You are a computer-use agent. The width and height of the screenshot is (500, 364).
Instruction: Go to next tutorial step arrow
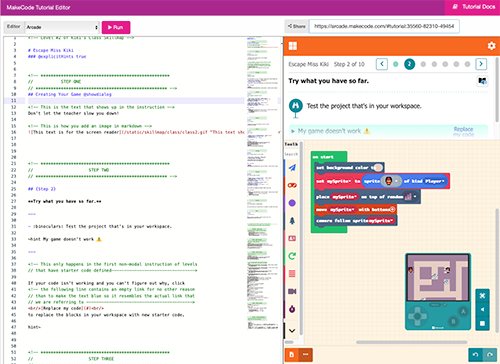coord(481,64)
